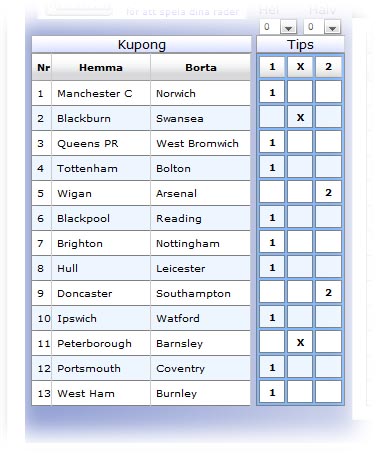Click the 2 column header under Tips
This screenshot has width=380, height=457.
coord(328,67)
